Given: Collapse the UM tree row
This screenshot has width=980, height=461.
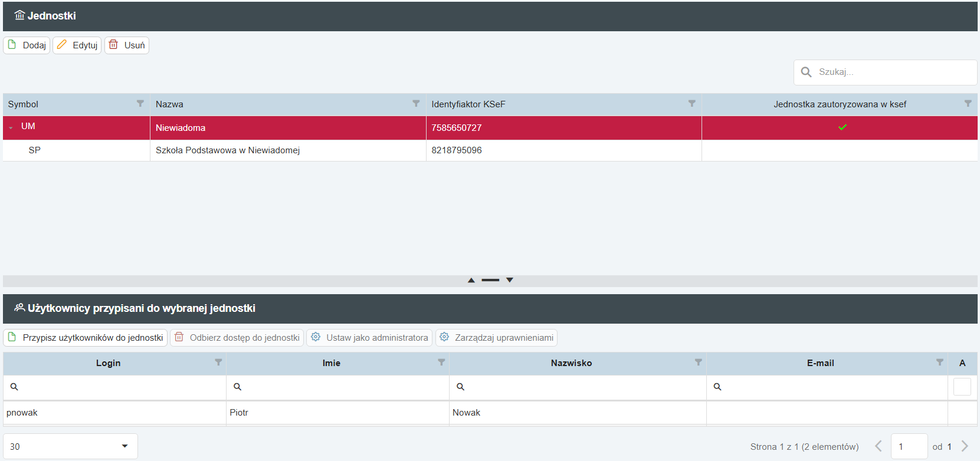Looking at the screenshot, I should click(11, 128).
